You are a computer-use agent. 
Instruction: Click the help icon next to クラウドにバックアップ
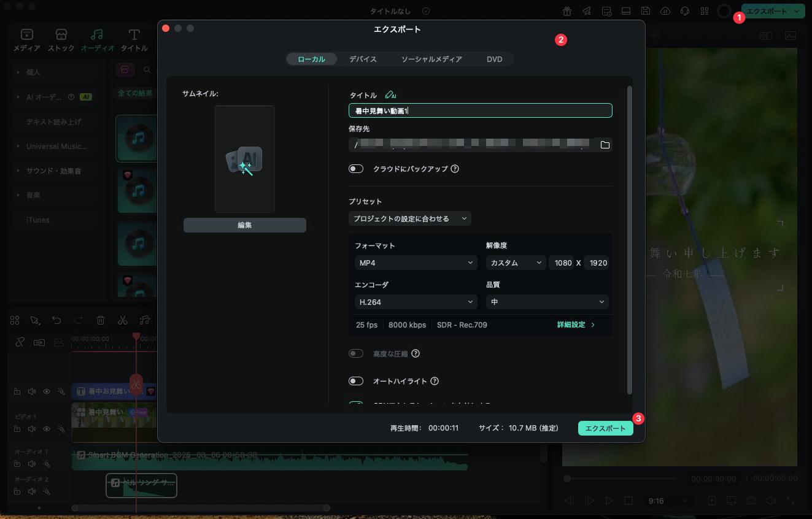[x=455, y=169]
